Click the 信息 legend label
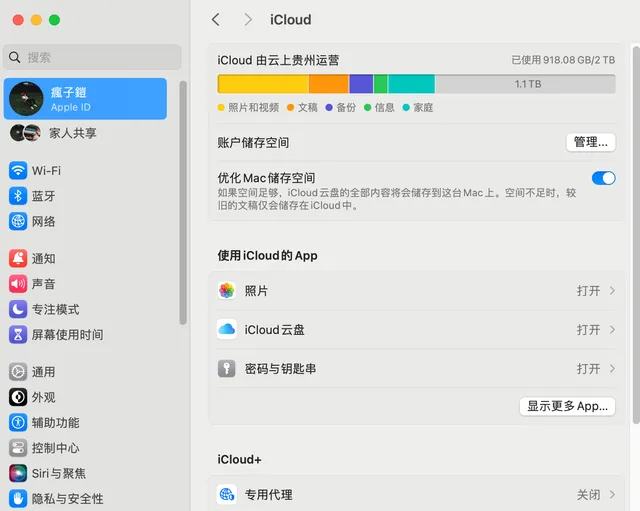The image size is (640, 511). coord(384,107)
